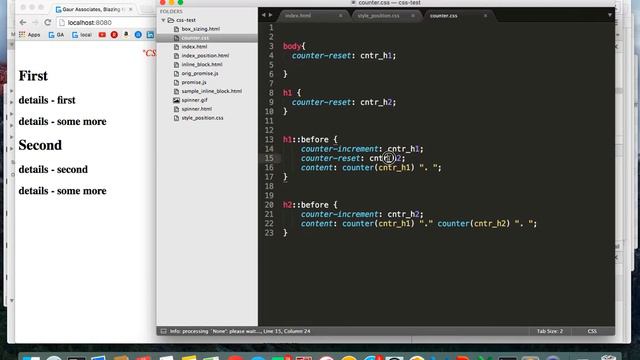Screen dimensions: 640x360
Task: Open orig_promise.js in sidebar
Action: [200, 73]
